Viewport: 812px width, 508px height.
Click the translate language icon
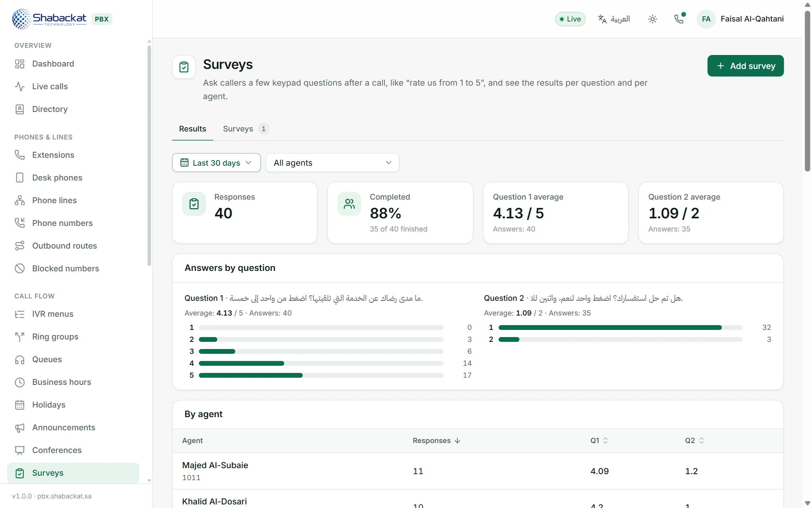pyautogui.click(x=602, y=19)
